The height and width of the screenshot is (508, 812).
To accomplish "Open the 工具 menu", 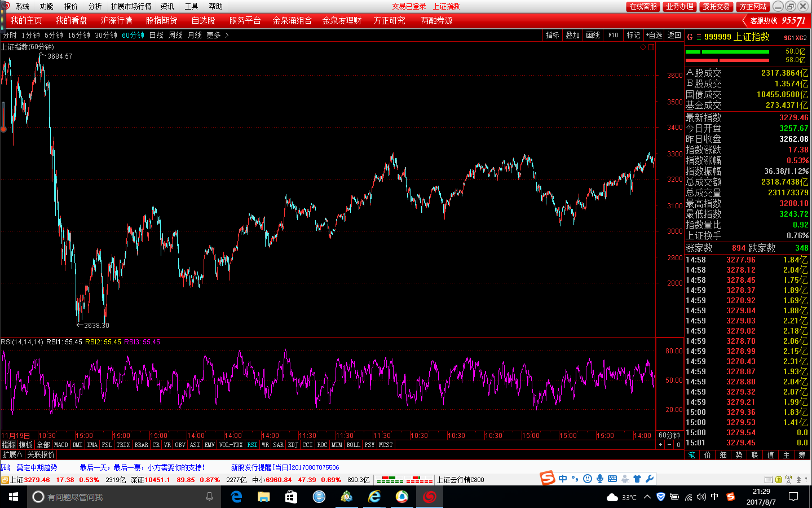I will pyautogui.click(x=192, y=6).
